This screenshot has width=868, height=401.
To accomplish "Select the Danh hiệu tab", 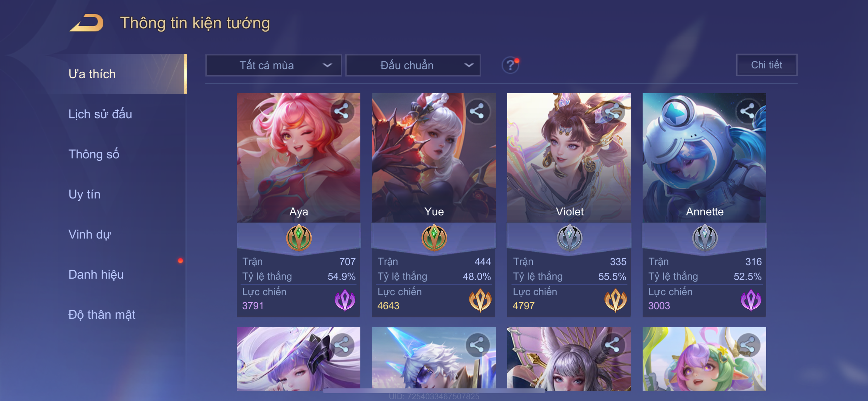I will (96, 274).
